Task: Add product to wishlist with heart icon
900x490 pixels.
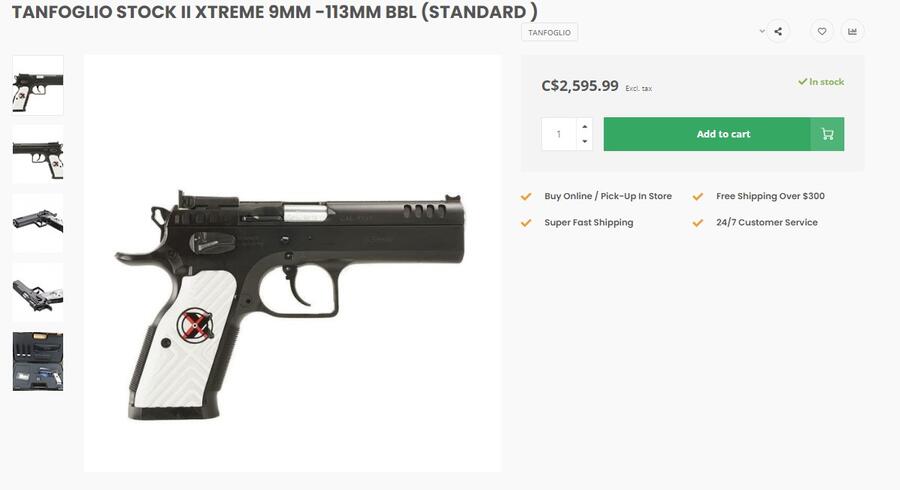Action: click(x=822, y=32)
